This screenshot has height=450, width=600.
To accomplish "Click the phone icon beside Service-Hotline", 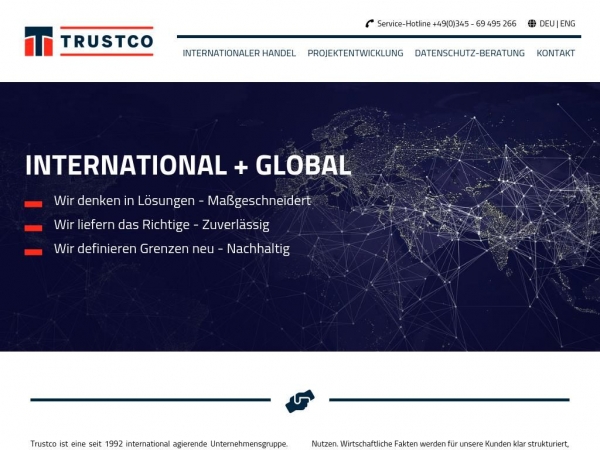I will coord(369,23).
